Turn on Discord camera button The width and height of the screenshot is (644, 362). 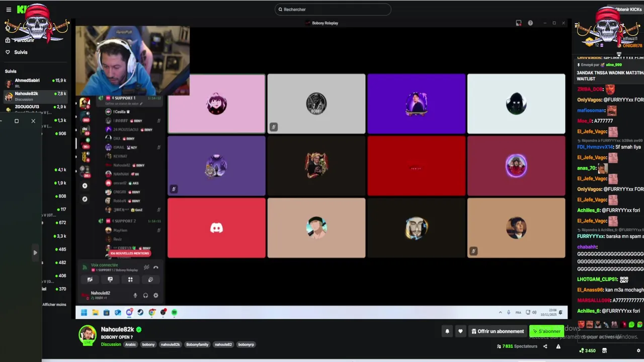tap(90, 280)
